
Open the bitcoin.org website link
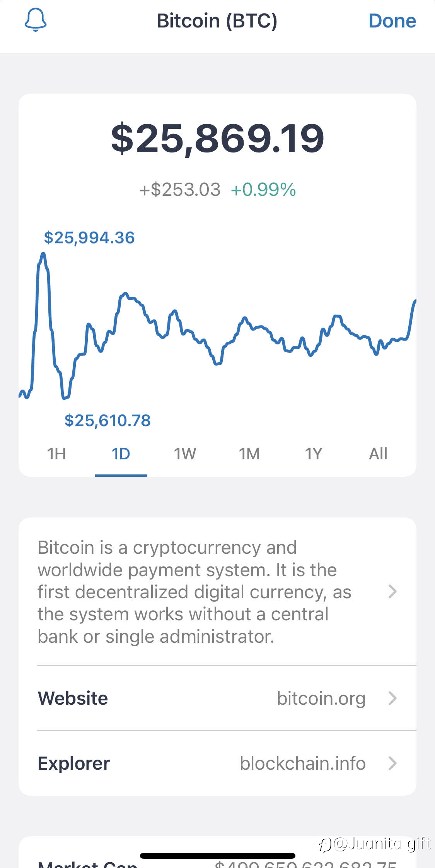click(321, 699)
